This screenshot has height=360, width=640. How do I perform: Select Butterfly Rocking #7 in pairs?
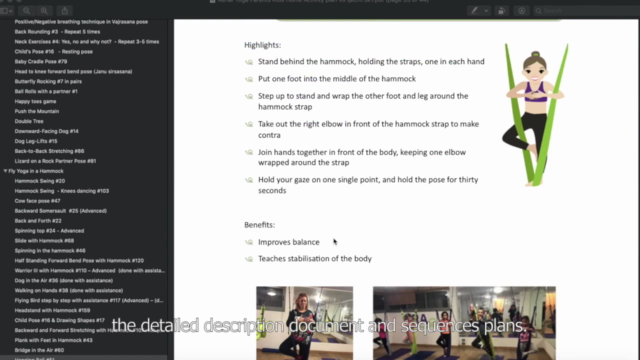(x=48, y=82)
